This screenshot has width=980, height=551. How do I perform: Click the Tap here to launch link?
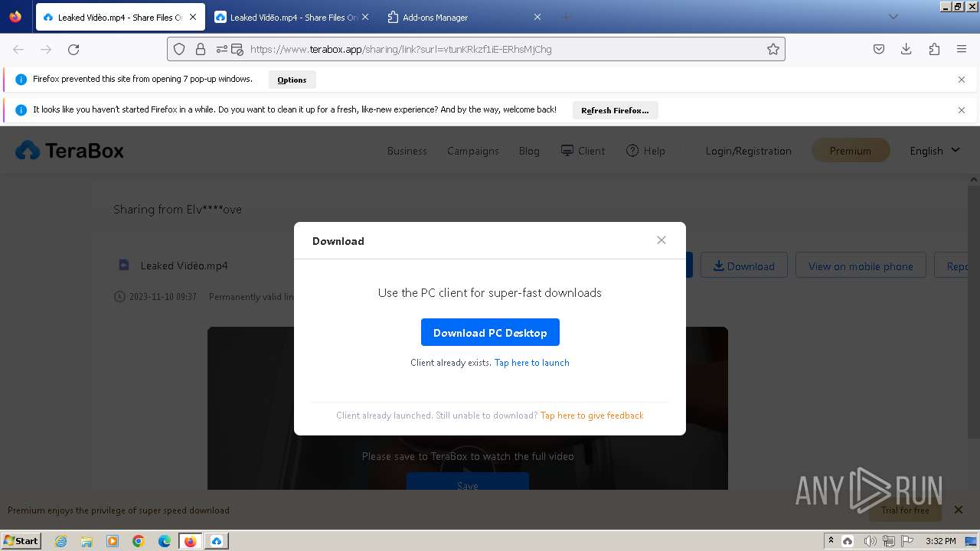(531, 363)
